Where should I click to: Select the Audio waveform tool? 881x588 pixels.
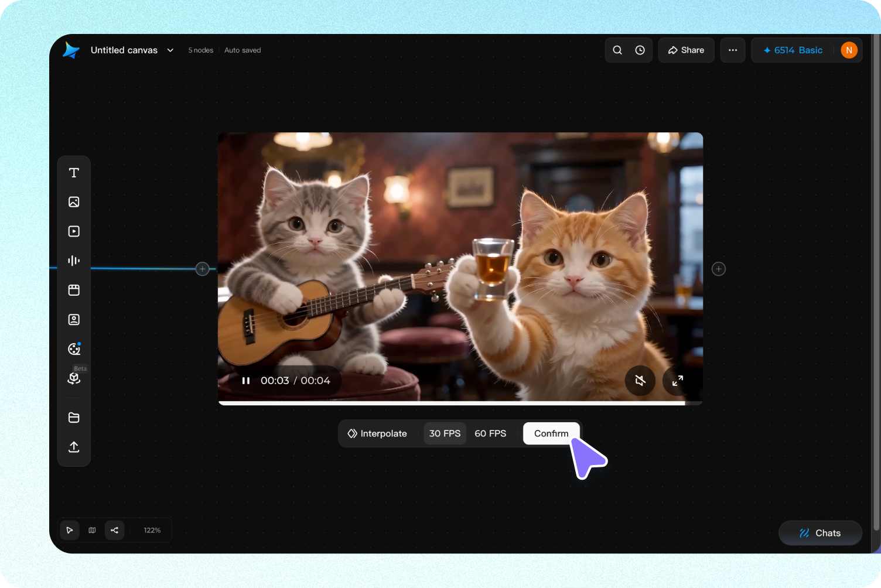(74, 261)
